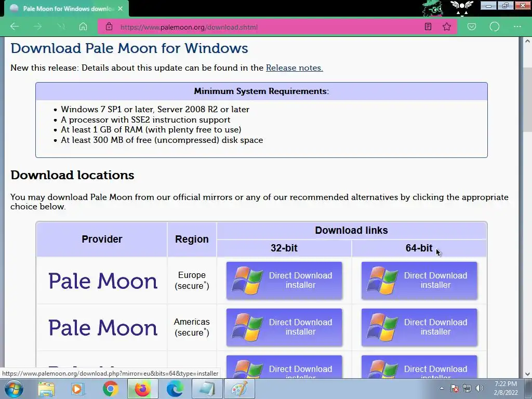The height and width of the screenshot is (399, 532).
Task: Click third row 64-bit Direct Download button
Action: [419, 367]
